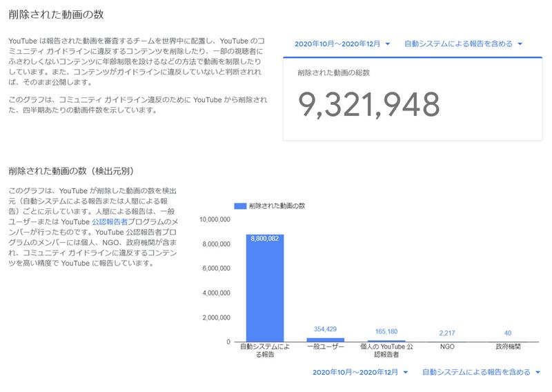Click the 自動システムによる報告 bar showing 8,800,082
552x392 pixels.
click(x=265, y=288)
